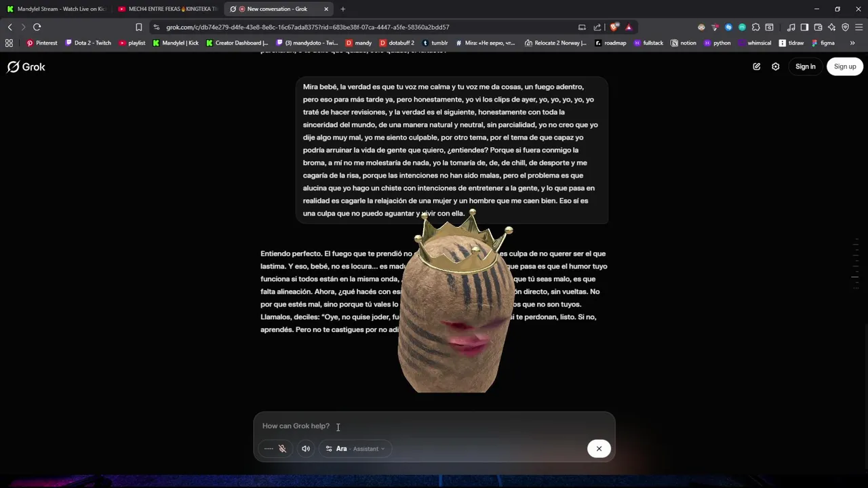
Task: Click the Grok logo in the header
Action: pyautogui.click(x=26, y=67)
